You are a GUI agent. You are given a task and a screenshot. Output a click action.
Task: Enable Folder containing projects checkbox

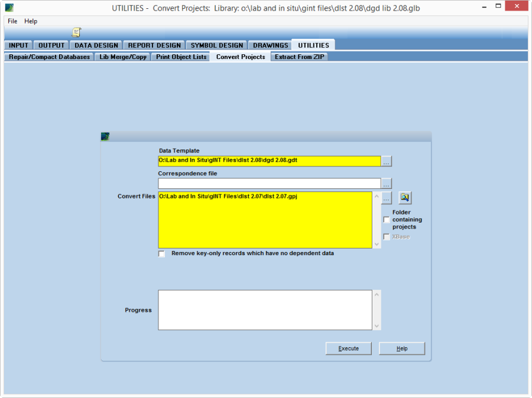[x=387, y=220]
